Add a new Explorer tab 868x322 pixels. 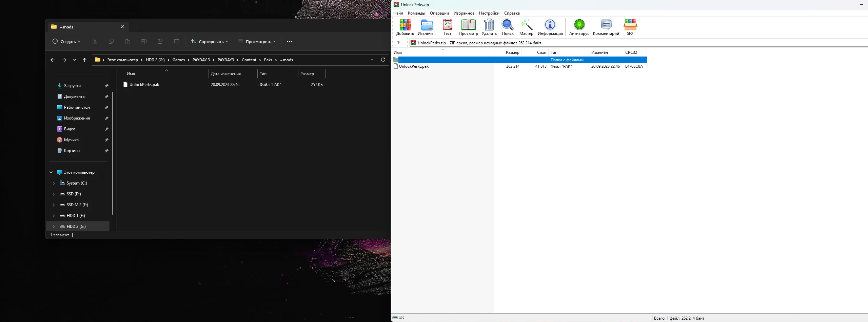coord(138,27)
